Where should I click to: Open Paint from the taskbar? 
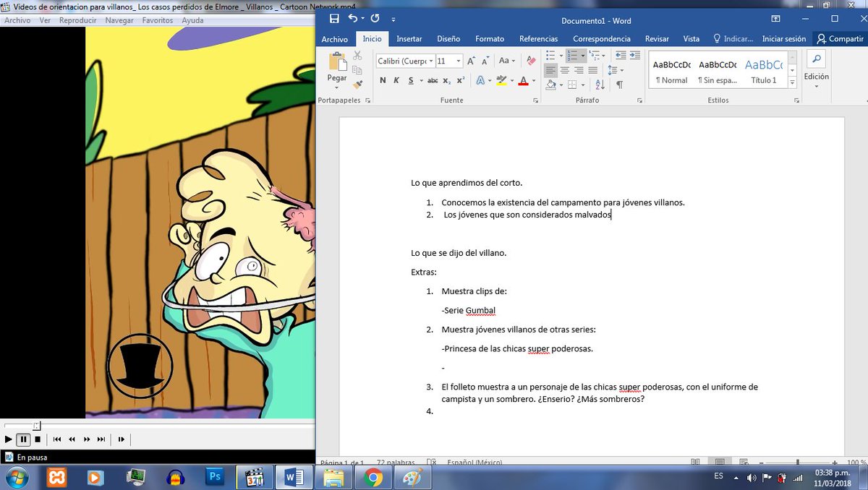click(412, 477)
